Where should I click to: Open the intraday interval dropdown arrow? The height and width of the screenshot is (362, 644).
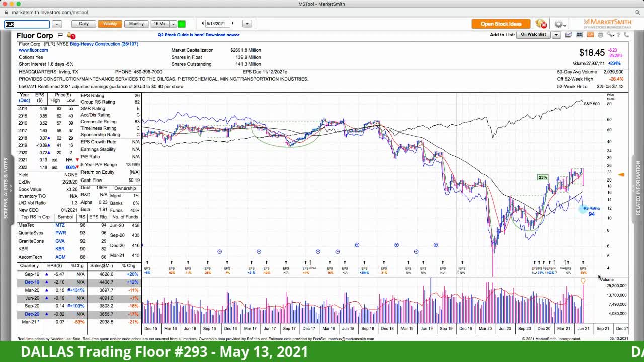[x=173, y=24]
